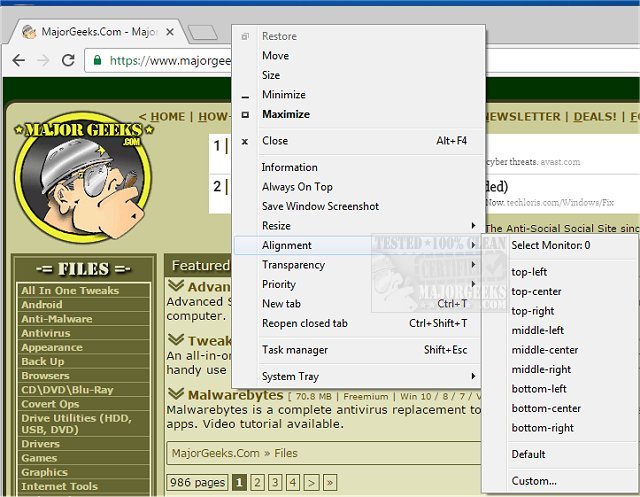640x497 pixels.
Task: Choose Minimize in the context menu
Action: click(x=358, y=95)
